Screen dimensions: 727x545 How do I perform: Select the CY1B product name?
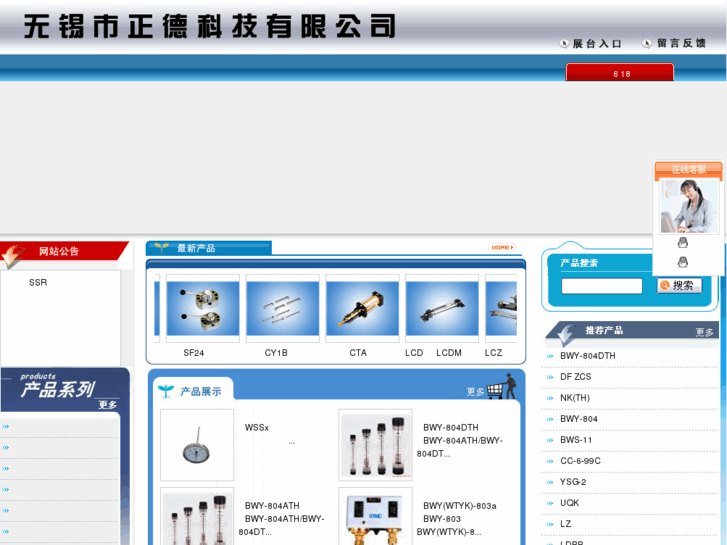(x=276, y=353)
